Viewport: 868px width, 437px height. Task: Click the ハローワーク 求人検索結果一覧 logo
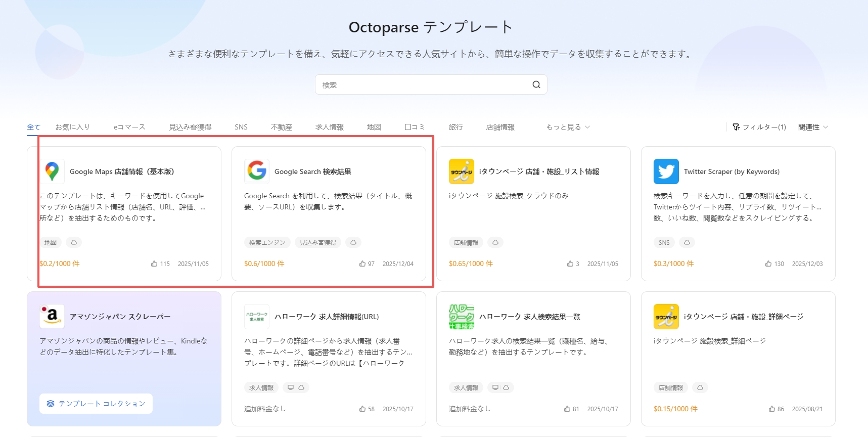point(461,317)
